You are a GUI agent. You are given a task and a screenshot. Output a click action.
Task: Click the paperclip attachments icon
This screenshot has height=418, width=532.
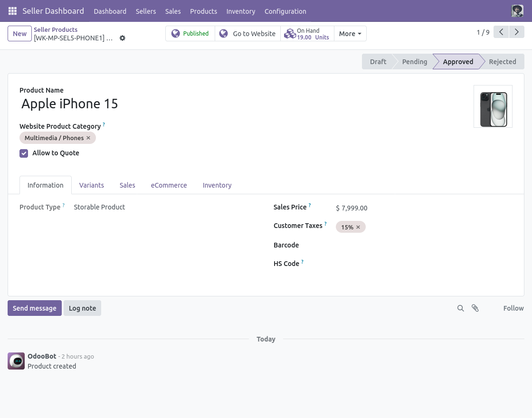point(475,308)
